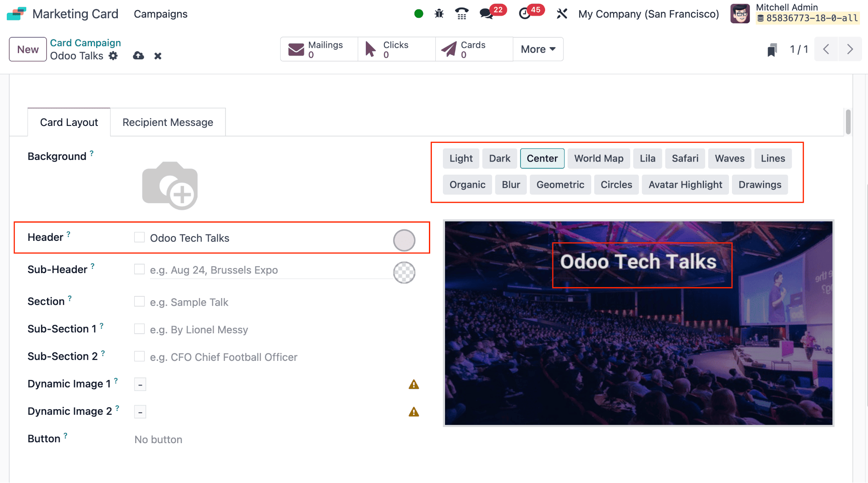Image resolution: width=868 pixels, height=483 pixels.
Task: Switch to Card Layout tab
Action: (69, 123)
